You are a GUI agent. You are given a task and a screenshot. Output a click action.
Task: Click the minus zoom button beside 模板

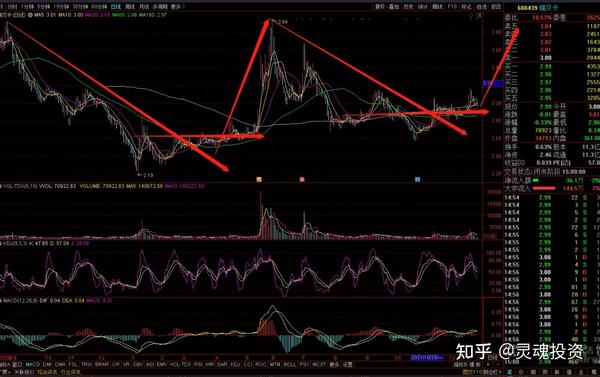coord(498,364)
